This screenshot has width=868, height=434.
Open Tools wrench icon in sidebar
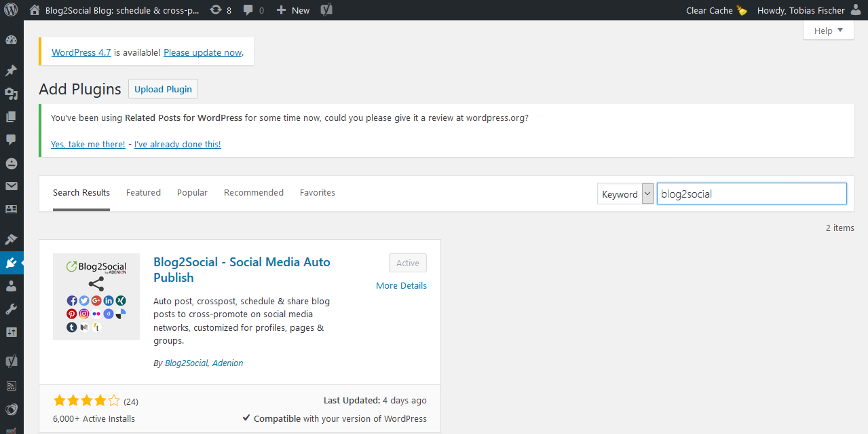pos(11,309)
